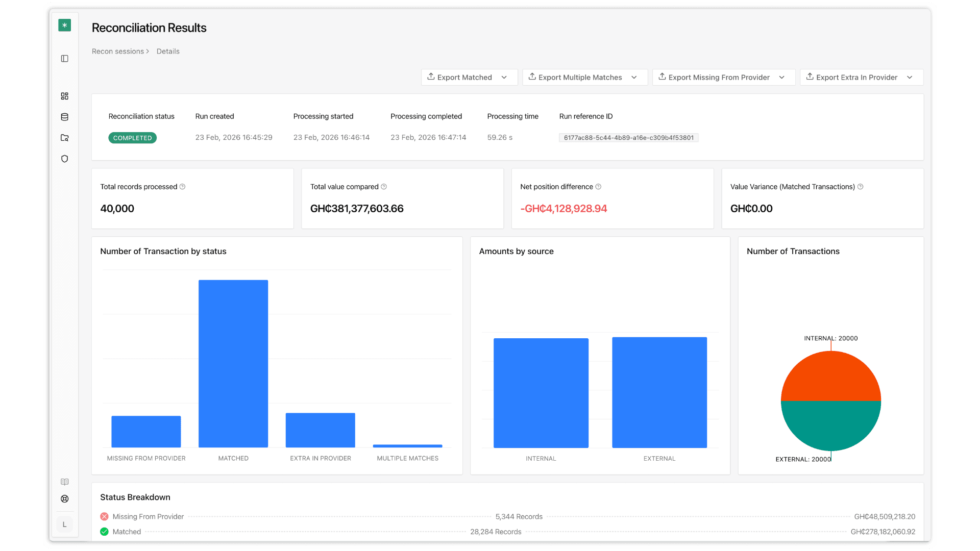
Task: Click the green asterisk app logo
Action: [x=64, y=26]
